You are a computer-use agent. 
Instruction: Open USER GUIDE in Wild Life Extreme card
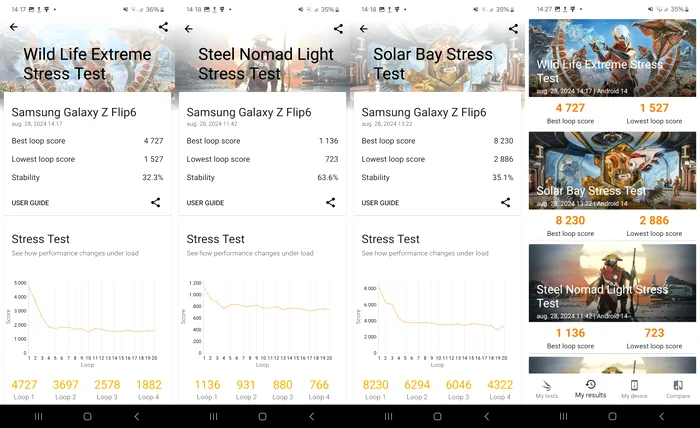(x=30, y=203)
